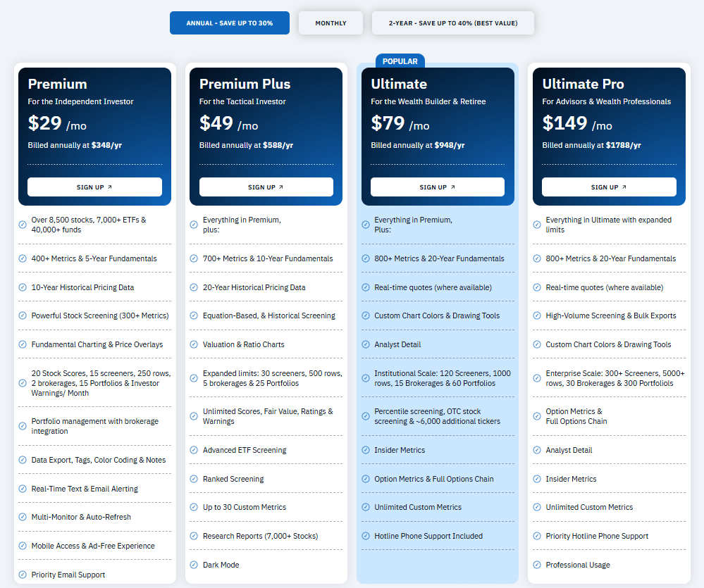Image resolution: width=704 pixels, height=588 pixels.
Task: Click 'Billed annually at $1788/yr' text
Action: click(592, 145)
